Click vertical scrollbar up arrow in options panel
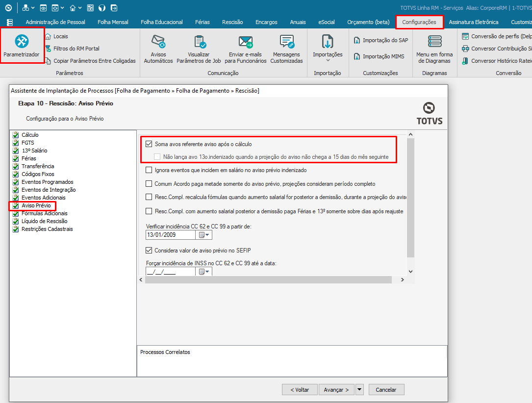This screenshot has height=403, width=532. (410, 134)
